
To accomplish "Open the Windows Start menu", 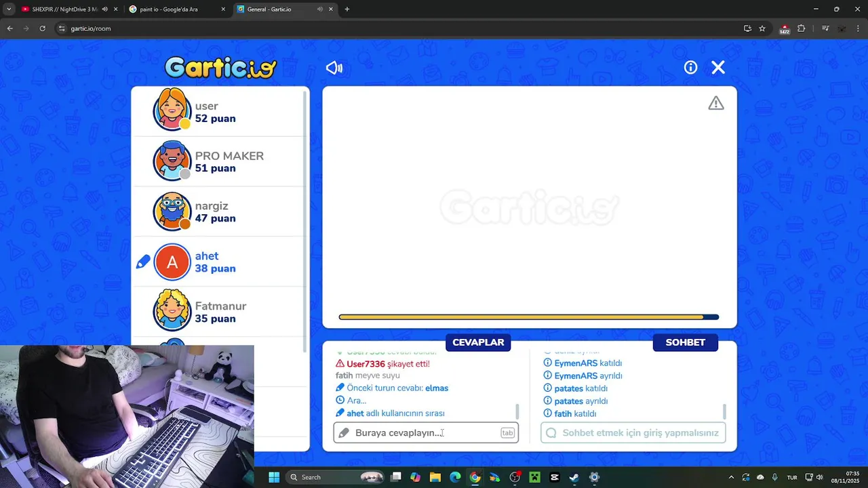I will tap(274, 477).
